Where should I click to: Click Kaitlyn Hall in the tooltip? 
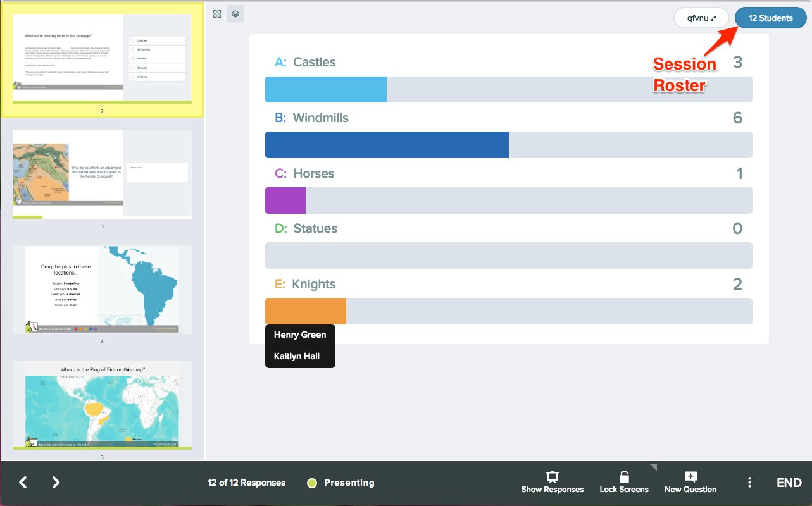[x=297, y=356]
